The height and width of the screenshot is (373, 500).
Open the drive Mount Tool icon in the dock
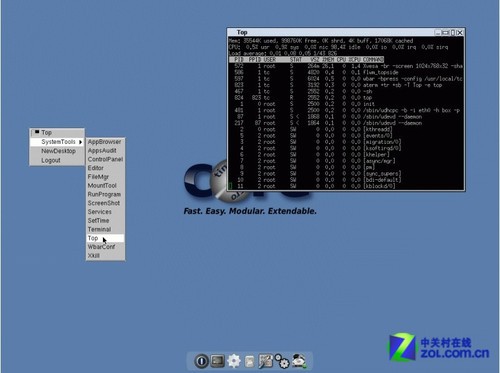299,361
